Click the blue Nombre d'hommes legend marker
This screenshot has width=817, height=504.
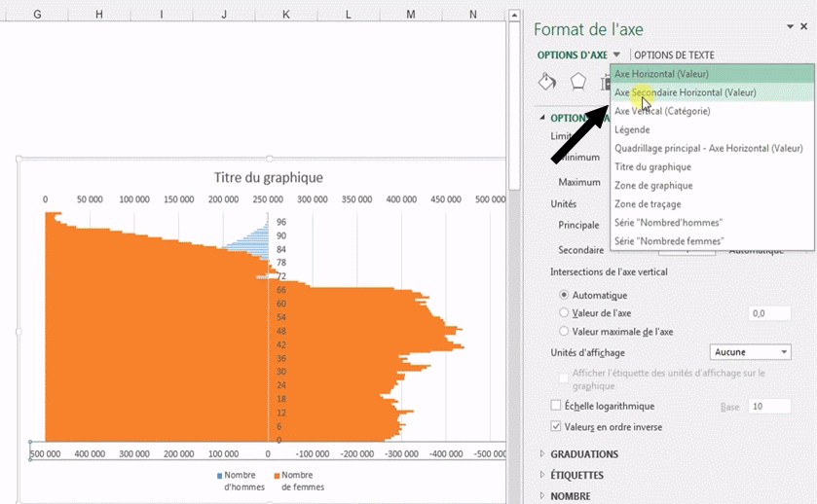click(x=219, y=475)
